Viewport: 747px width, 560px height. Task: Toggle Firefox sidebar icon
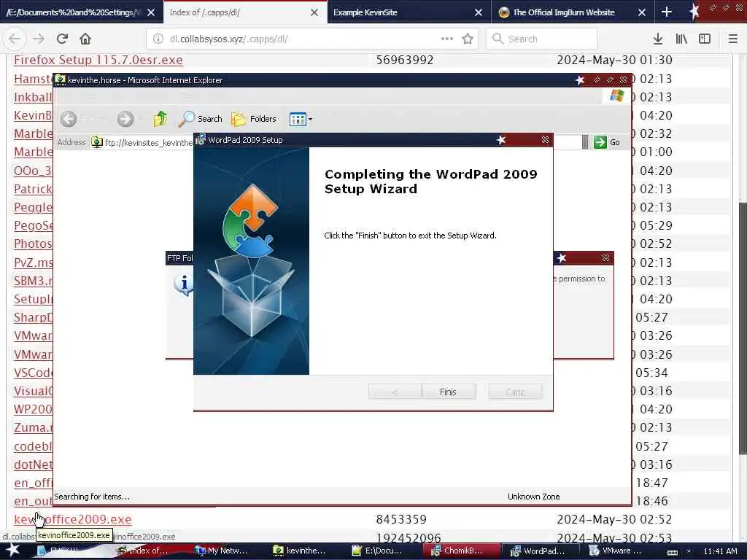pos(705,39)
